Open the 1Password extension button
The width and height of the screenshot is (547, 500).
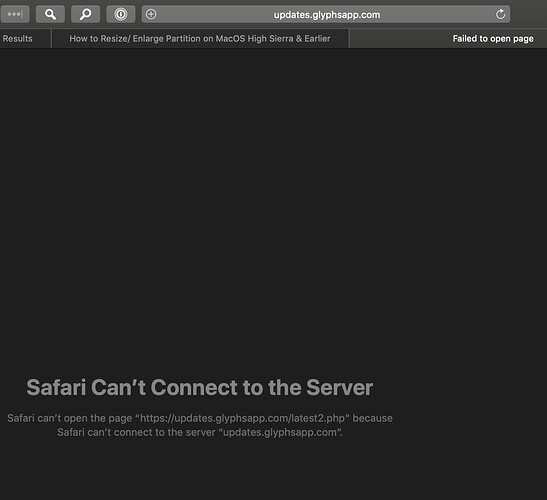click(x=121, y=14)
